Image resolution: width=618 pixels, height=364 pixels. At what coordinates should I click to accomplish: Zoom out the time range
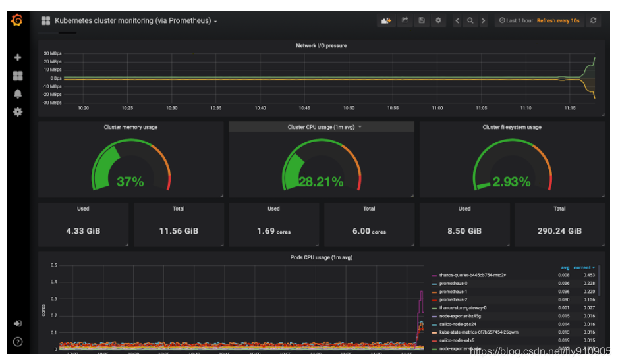pos(470,21)
